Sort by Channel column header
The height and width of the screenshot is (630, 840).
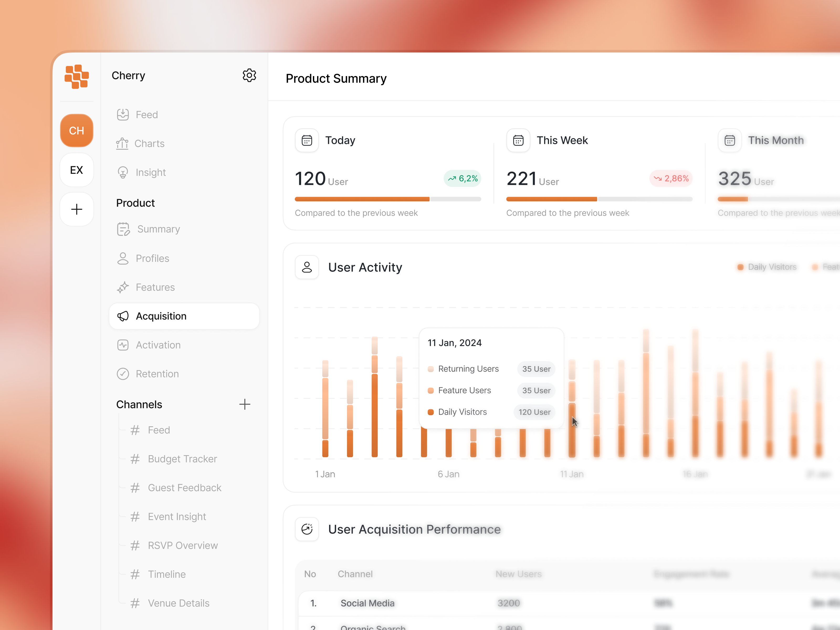point(355,574)
